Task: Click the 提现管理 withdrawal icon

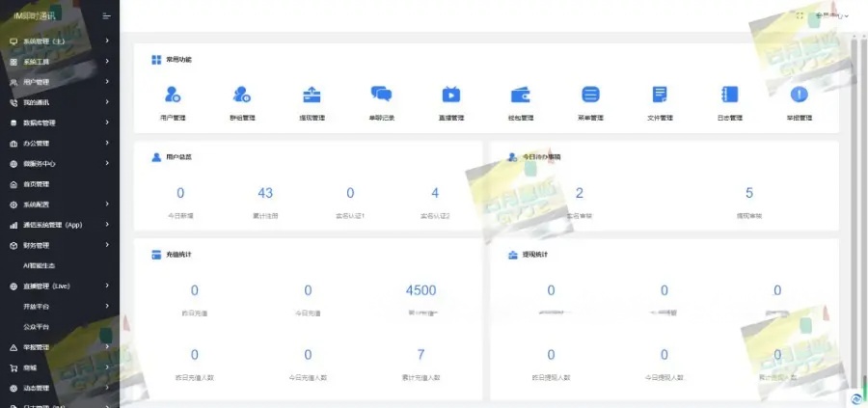Action: [312, 95]
